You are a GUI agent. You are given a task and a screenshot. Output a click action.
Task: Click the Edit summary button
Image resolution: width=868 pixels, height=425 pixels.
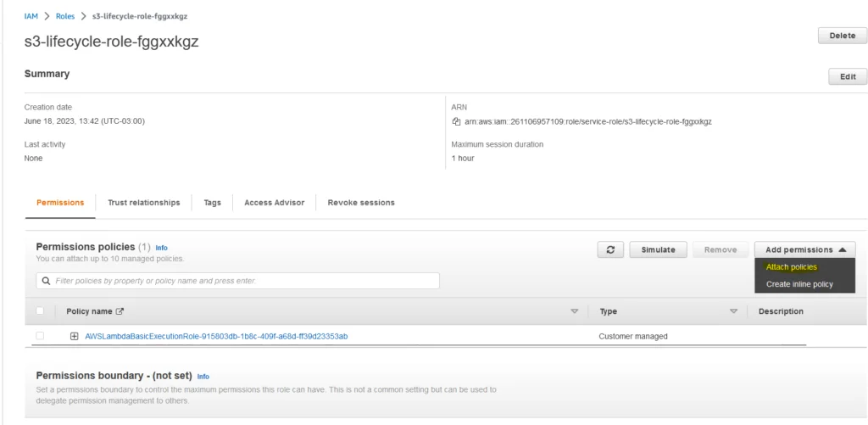coord(848,76)
